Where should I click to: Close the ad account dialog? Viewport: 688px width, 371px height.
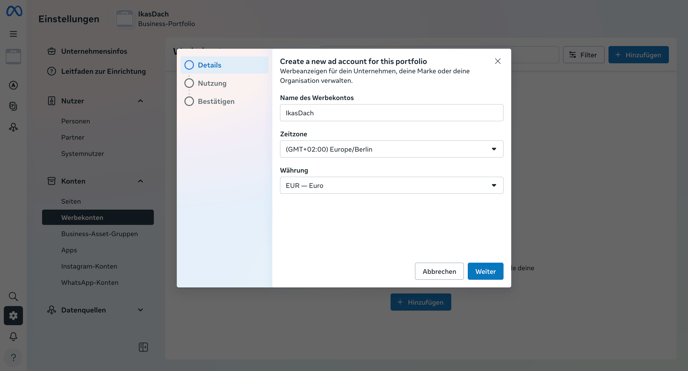pos(498,61)
